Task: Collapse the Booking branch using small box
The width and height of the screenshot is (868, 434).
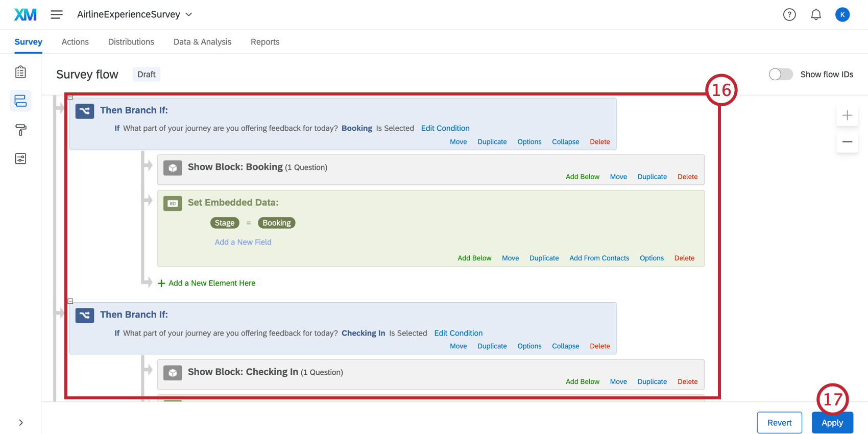Action: tap(70, 97)
